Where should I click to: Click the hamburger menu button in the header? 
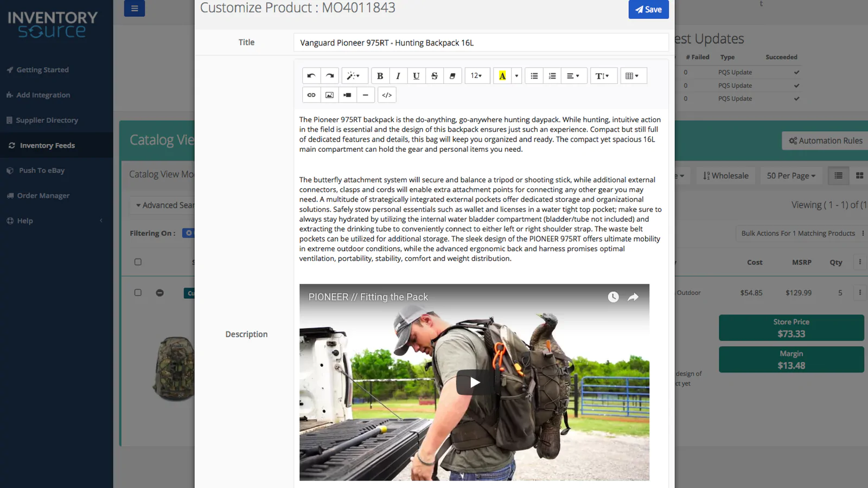(x=135, y=8)
